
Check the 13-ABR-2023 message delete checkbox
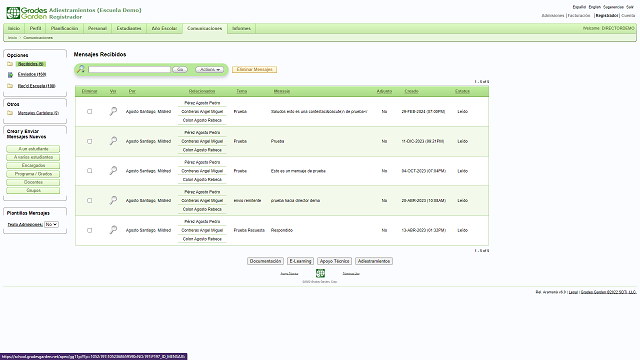[x=89, y=230]
